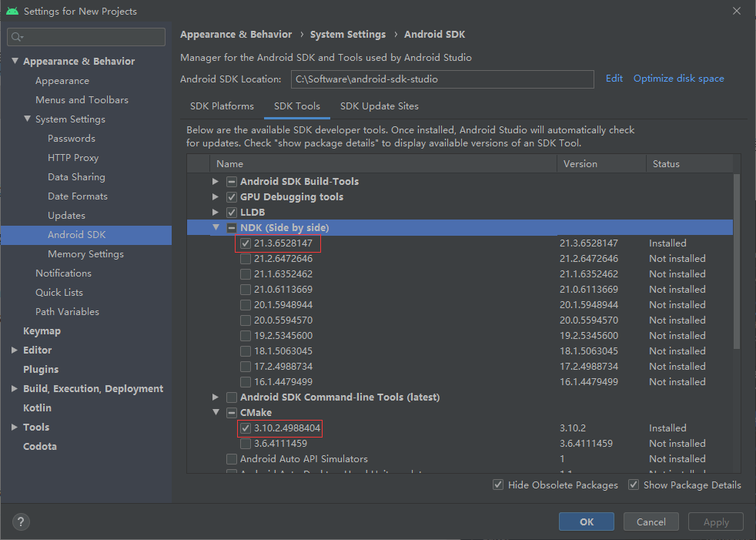Check CMake version 3.6.4111459
Viewport: 756px width, 540px height.
(245, 443)
